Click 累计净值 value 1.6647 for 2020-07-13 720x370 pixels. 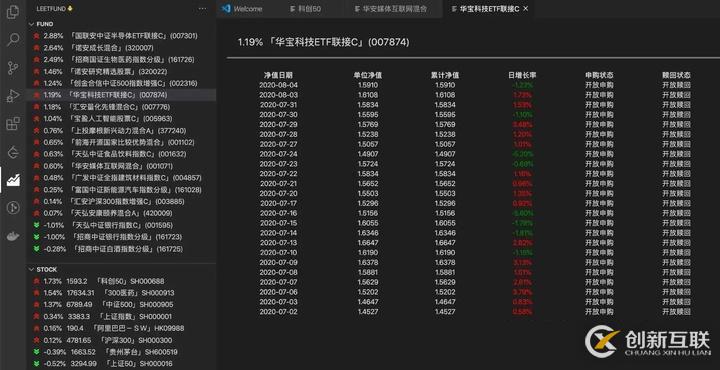[445, 243]
